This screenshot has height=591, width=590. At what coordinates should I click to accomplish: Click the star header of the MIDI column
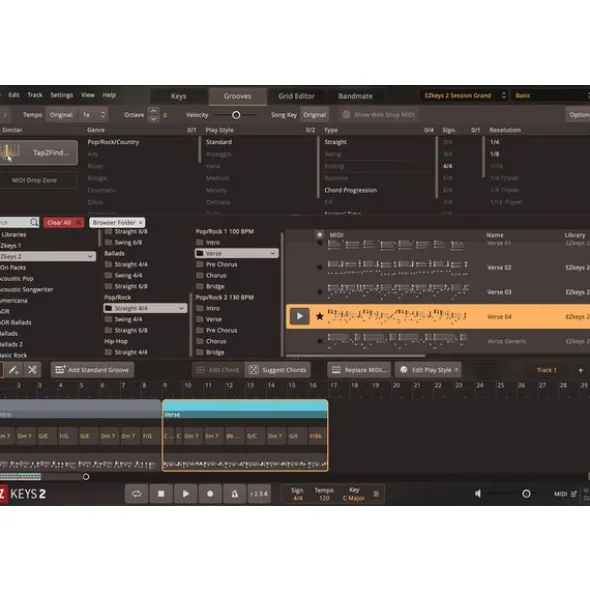pyautogui.click(x=320, y=234)
